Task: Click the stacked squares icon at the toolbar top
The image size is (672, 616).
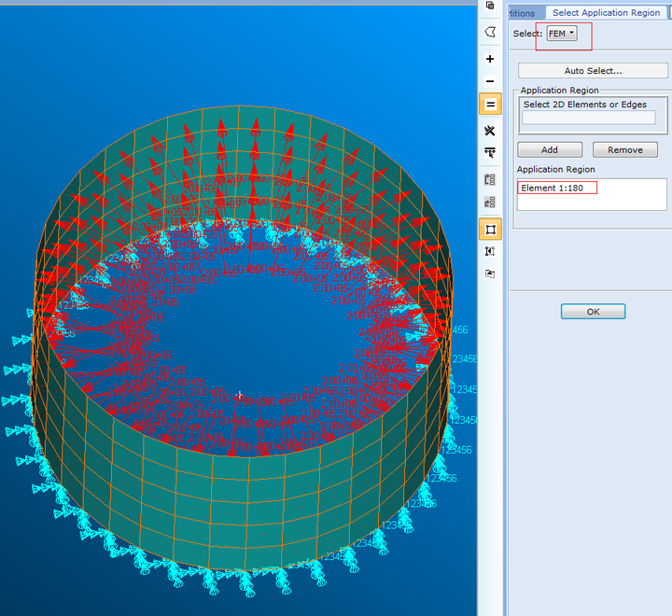Action: [490, 6]
